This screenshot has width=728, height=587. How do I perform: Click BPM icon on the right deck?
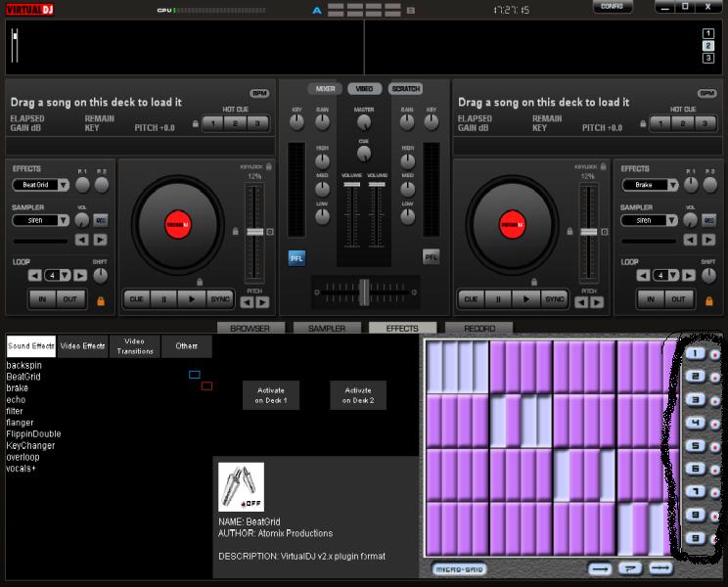coord(706,93)
